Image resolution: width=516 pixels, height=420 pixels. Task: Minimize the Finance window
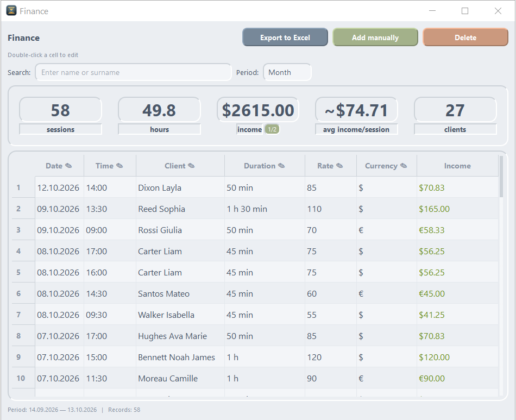point(432,11)
